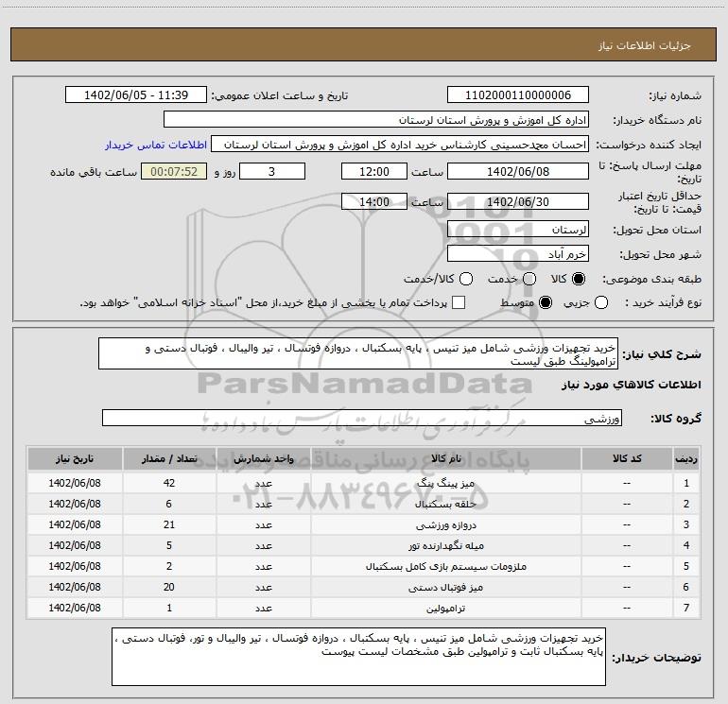Click need date of the ترامپولین row
The height and width of the screenshot is (704, 728).
[75, 608]
